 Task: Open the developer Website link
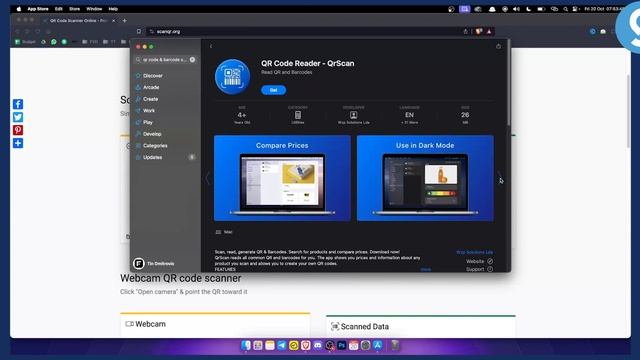pyautogui.click(x=479, y=261)
